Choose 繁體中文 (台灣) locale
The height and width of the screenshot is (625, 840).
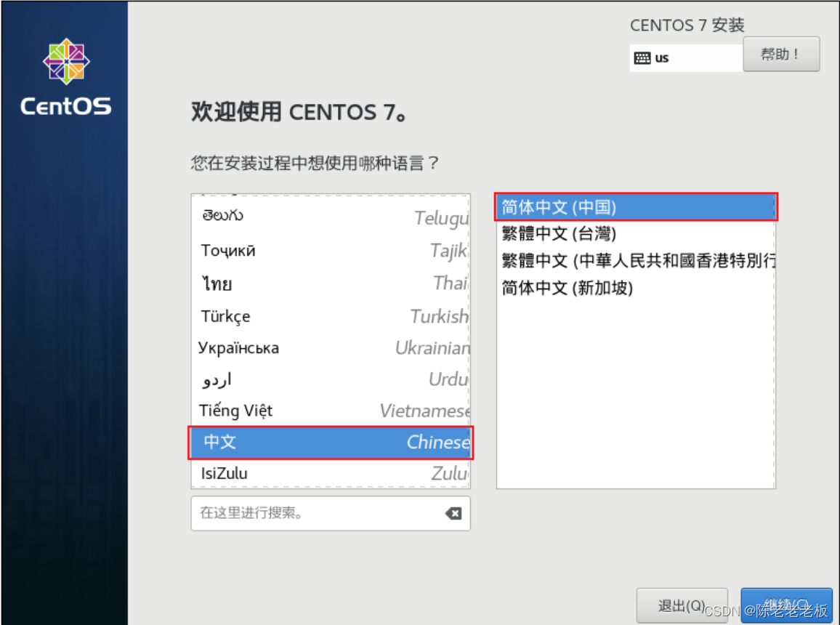pos(635,233)
